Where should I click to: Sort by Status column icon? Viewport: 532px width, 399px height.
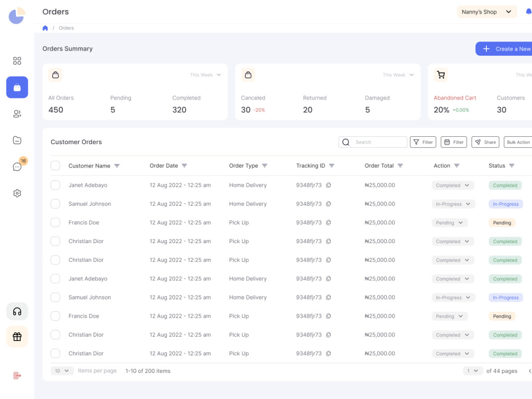(512, 165)
